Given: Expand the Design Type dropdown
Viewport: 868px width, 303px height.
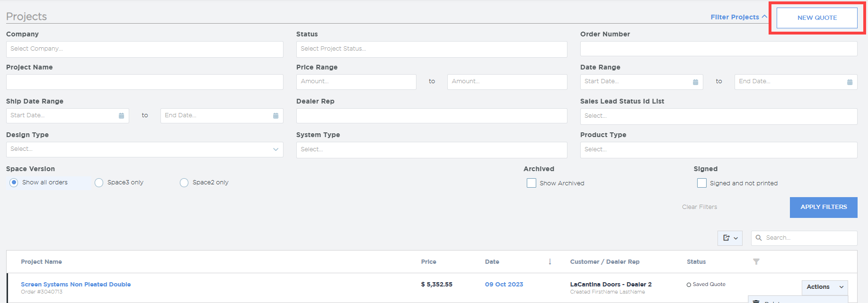Looking at the screenshot, I should [x=145, y=149].
